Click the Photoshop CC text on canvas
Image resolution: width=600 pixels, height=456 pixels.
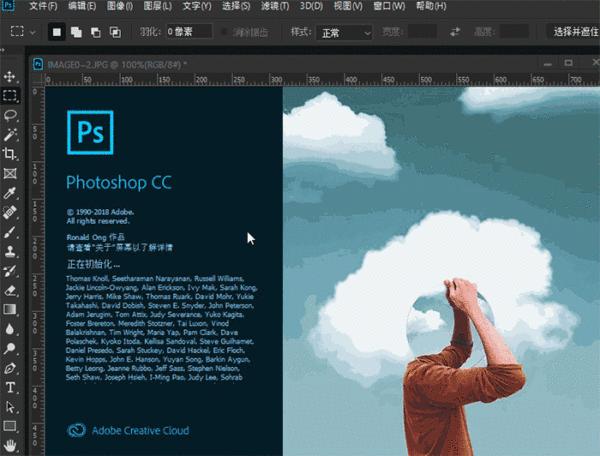pyautogui.click(x=119, y=182)
